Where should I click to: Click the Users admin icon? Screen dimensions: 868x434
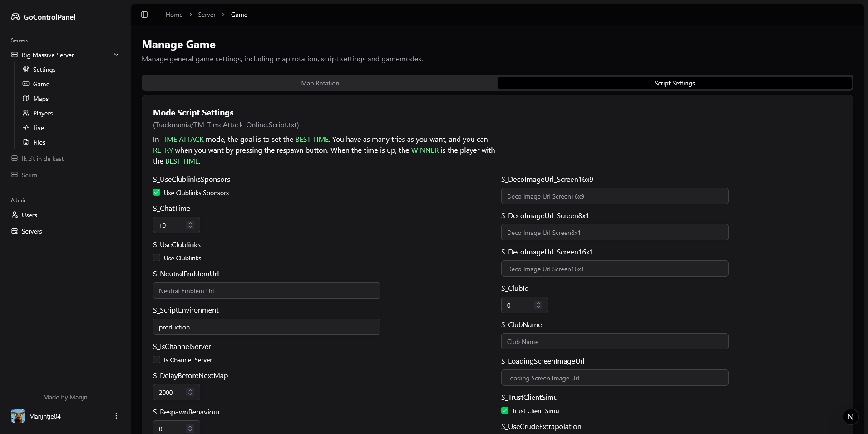(15, 215)
